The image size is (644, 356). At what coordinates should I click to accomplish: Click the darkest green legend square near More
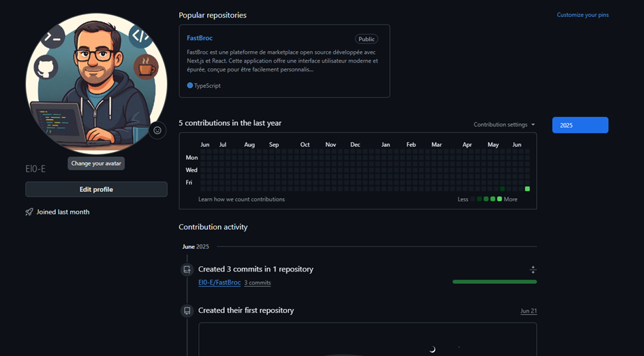(x=480, y=199)
